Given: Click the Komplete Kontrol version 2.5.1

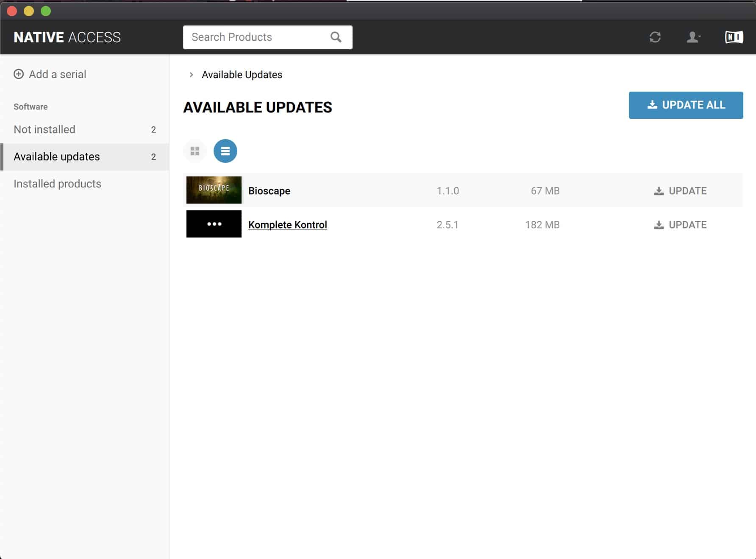Looking at the screenshot, I should 448,225.
